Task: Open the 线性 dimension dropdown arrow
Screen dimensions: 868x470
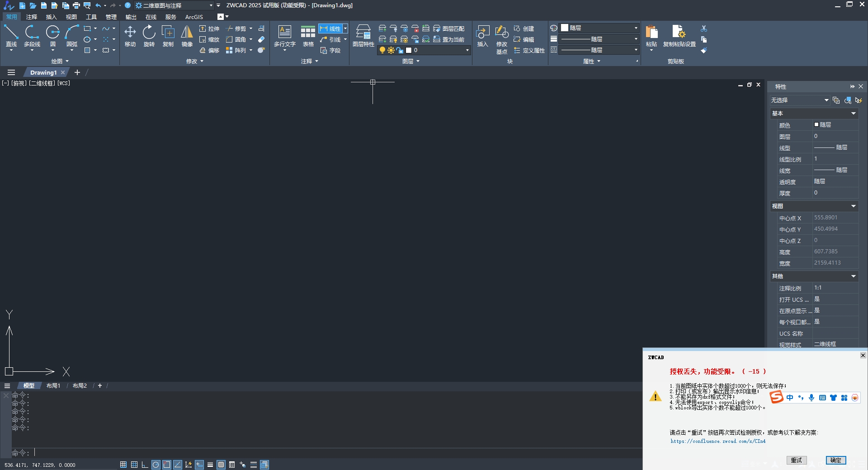Action: (x=345, y=28)
